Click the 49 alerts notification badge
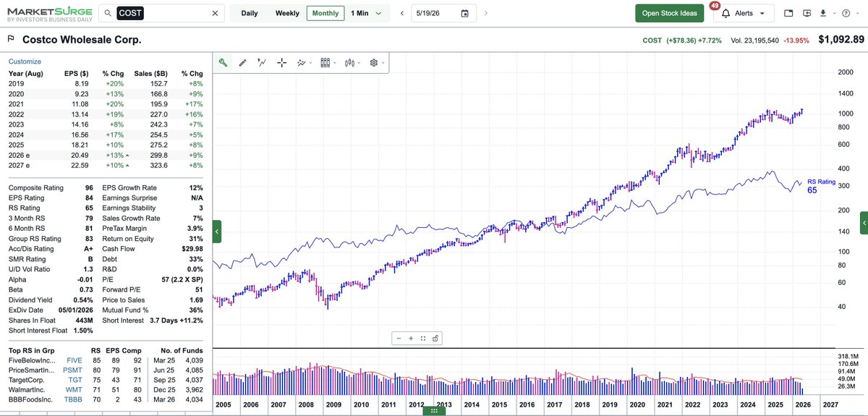Viewport: 868px width, 416px height. tap(715, 5)
